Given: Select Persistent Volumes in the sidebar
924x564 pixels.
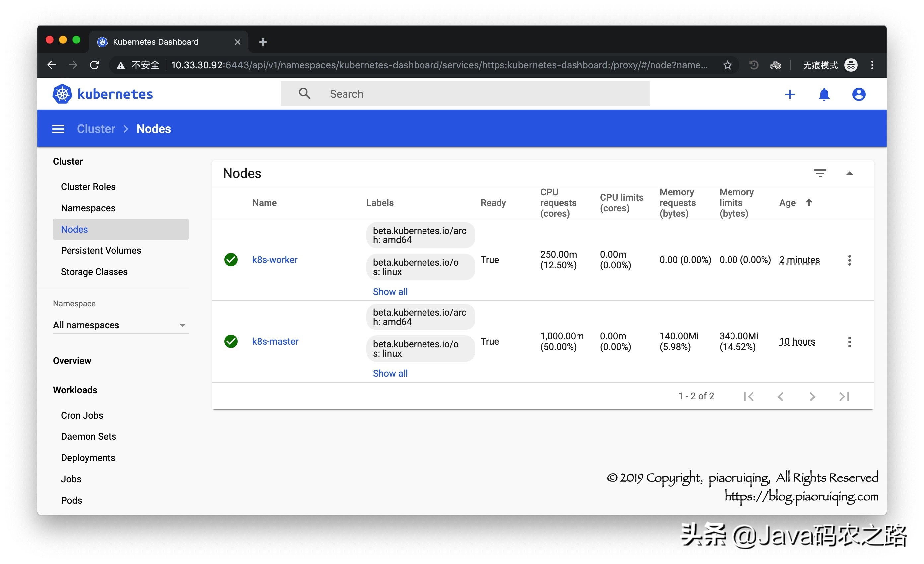Looking at the screenshot, I should (x=101, y=250).
